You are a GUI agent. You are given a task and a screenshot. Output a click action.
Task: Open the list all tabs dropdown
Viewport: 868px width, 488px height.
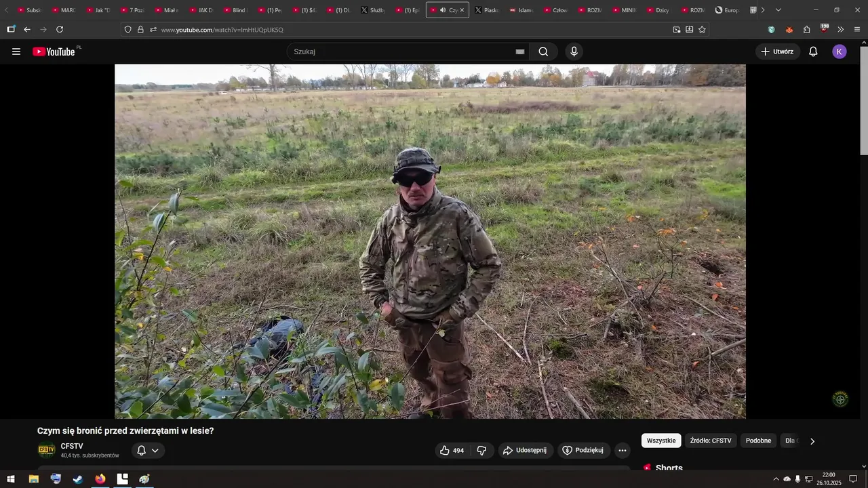(x=778, y=10)
